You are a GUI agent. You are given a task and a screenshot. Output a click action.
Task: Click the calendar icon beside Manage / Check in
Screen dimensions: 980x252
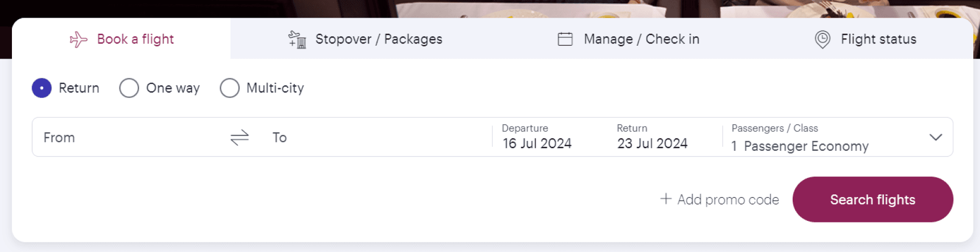coord(565,39)
